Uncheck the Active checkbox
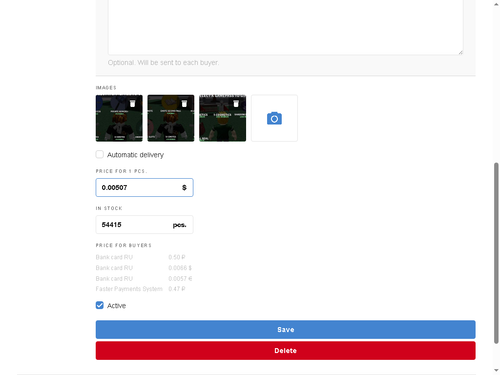This screenshot has width=500, height=375. coord(100,305)
